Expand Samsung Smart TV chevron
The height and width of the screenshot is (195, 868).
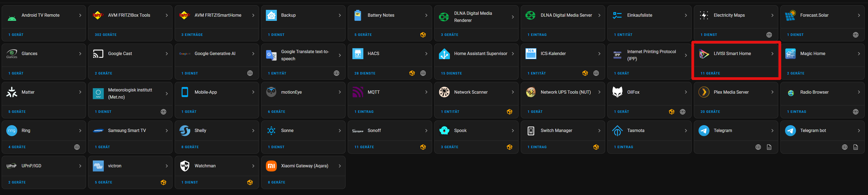click(166, 130)
